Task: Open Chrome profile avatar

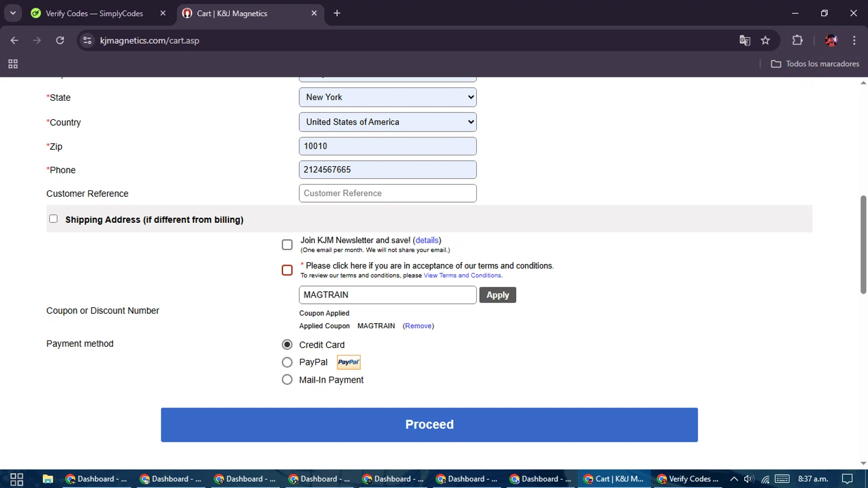Action: [831, 41]
